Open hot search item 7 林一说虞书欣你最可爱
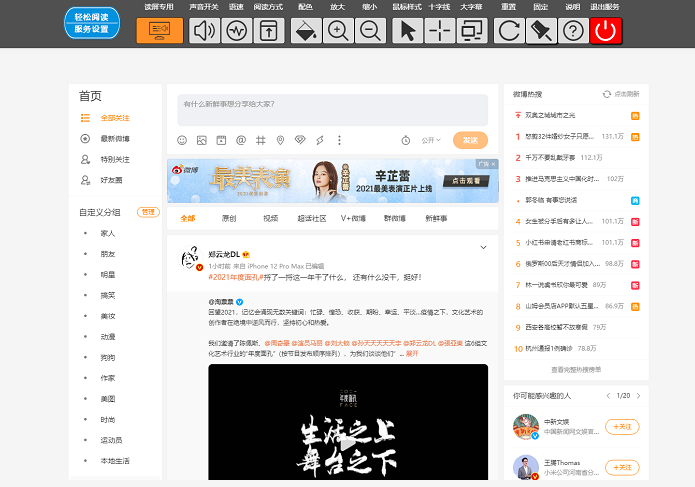Viewport: 695px width, 487px height. pos(556,285)
